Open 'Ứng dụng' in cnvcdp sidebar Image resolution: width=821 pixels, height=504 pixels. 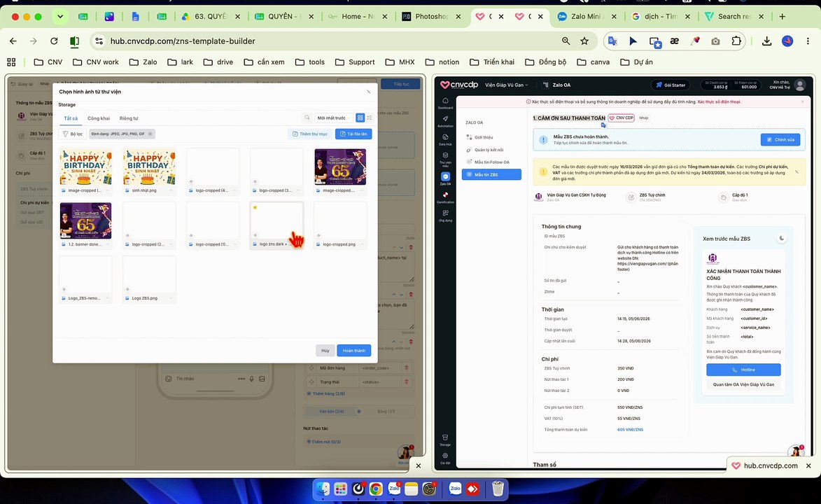tap(445, 216)
